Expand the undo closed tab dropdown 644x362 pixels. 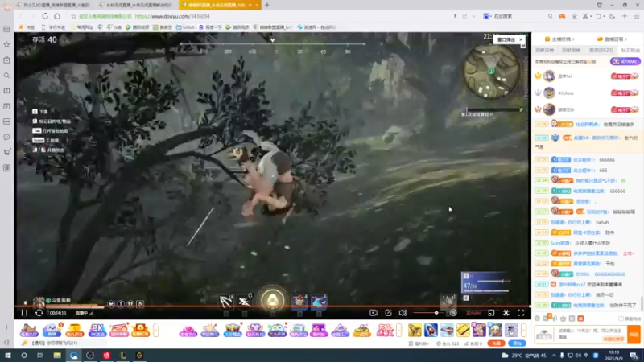(x=605, y=16)
